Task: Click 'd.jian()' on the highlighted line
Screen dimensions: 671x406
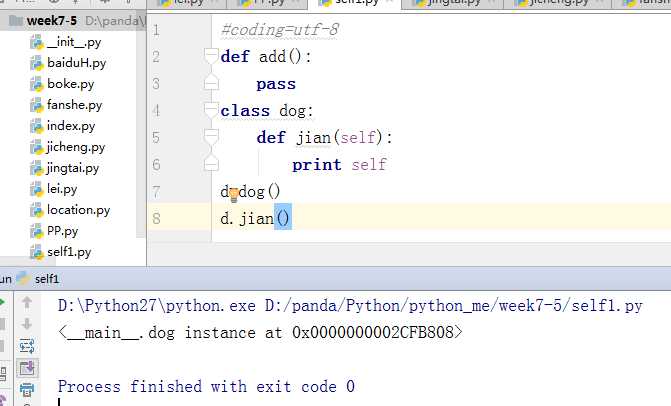Action: click(x=255, y=219)
